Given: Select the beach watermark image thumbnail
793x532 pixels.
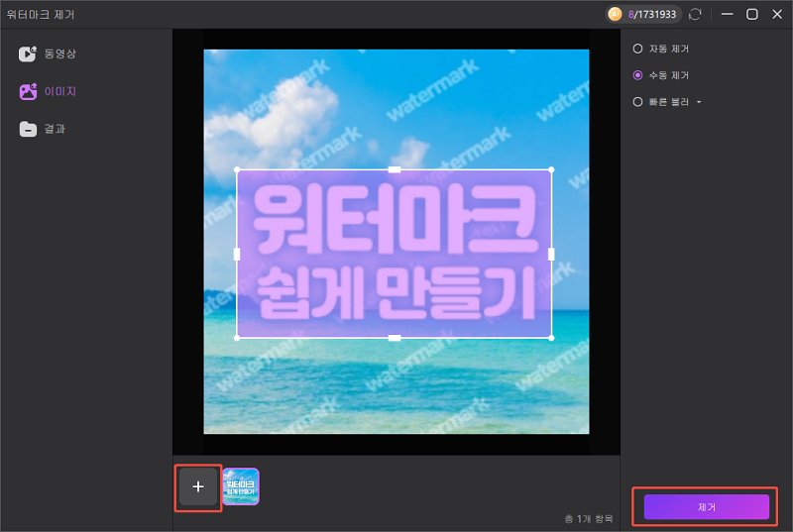Looking at the screenshot, I should point(241,486).
